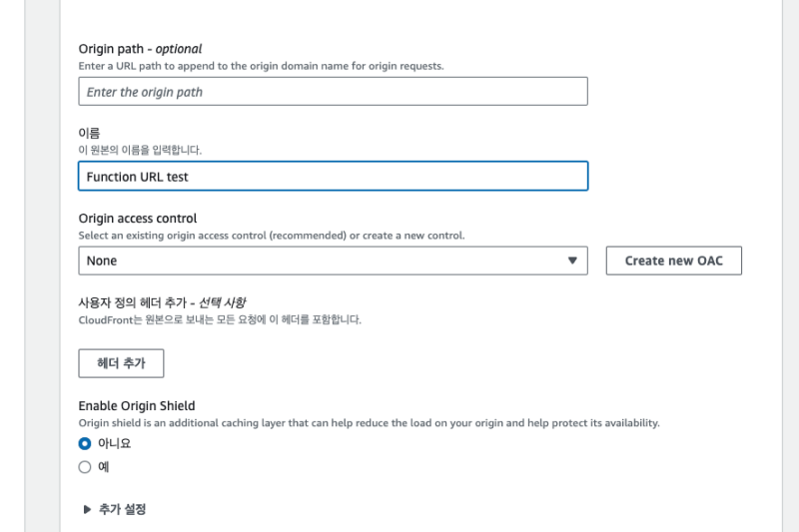799x532 pixels.
Task: Select the 예 radio button for Origin Shield
Action: (x=85, y=466)
